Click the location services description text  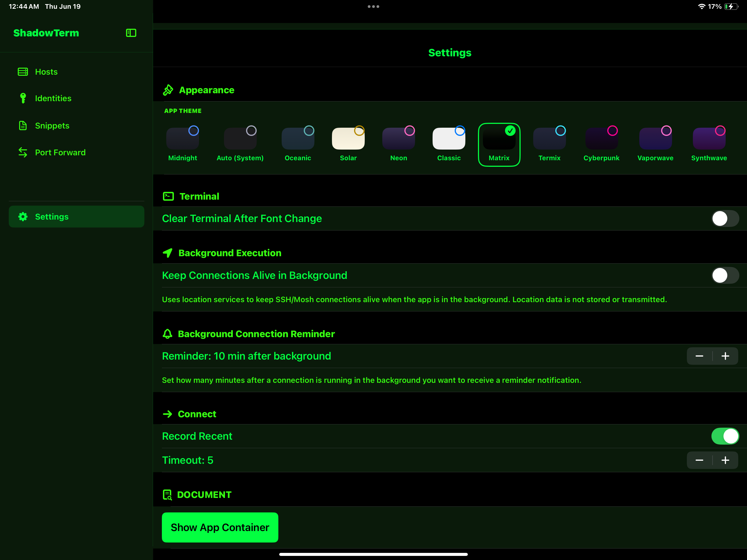pos(414,300)
